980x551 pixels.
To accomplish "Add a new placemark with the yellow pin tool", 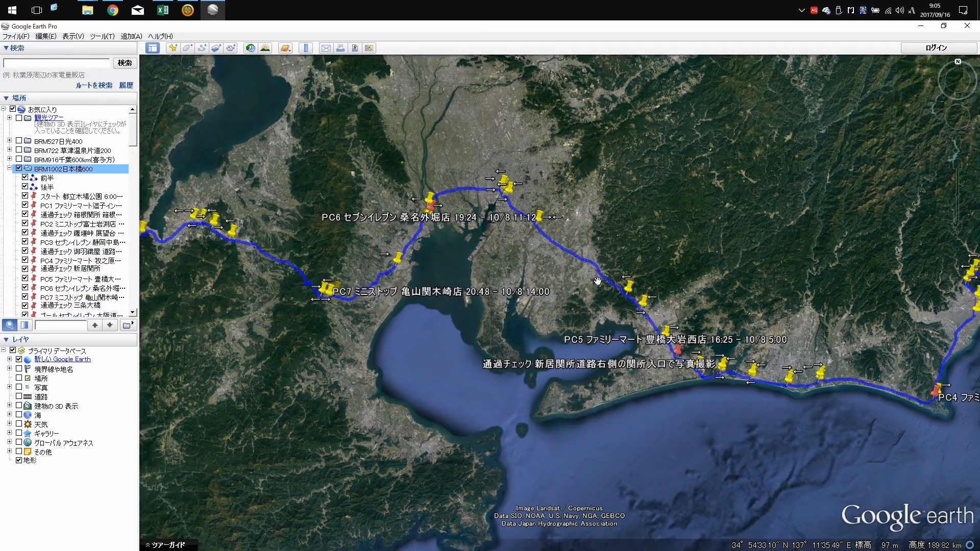I will point(173,48).
